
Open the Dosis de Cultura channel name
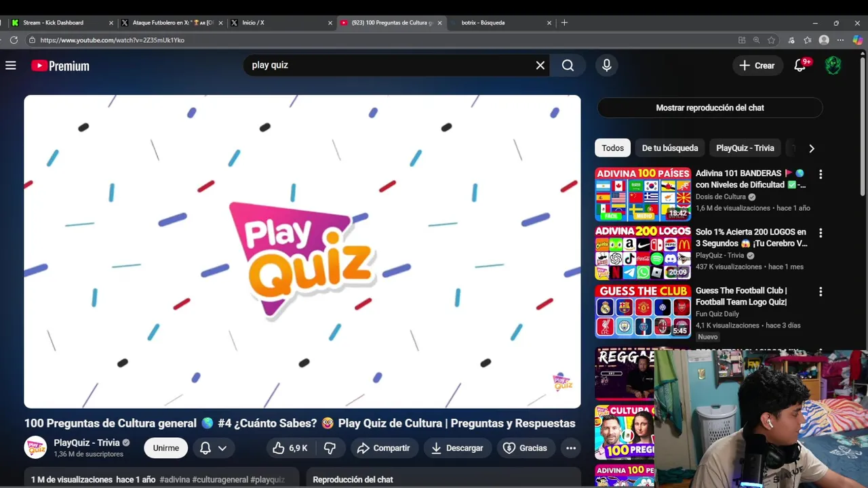[721, 197]
